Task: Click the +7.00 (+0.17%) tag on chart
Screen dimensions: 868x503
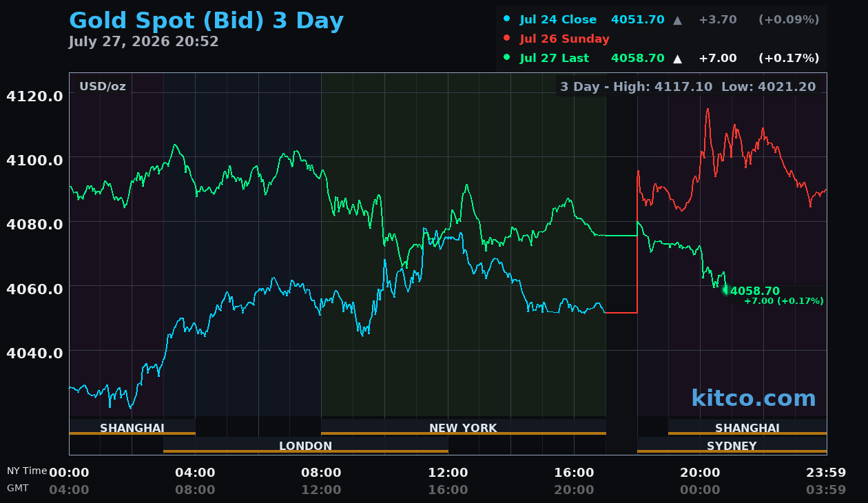Action: click(784, 301)
